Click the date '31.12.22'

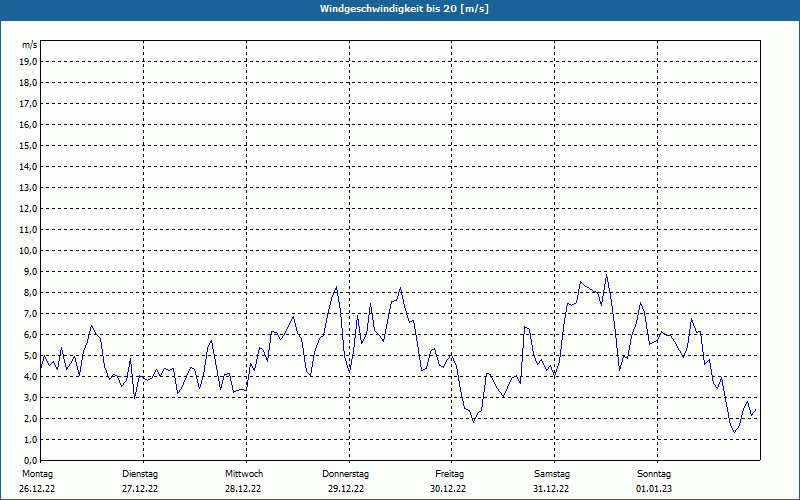(x=551, y=489)
